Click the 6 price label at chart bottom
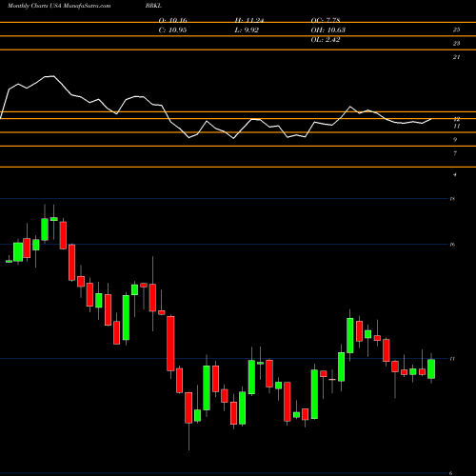476x476 pixels. 451,473
